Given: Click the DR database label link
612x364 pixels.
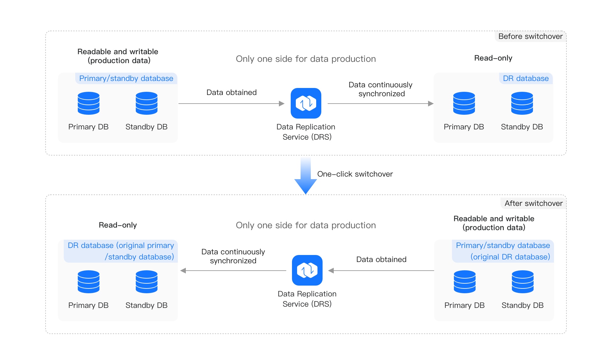Looking at the screenshot, I should 525,78.
